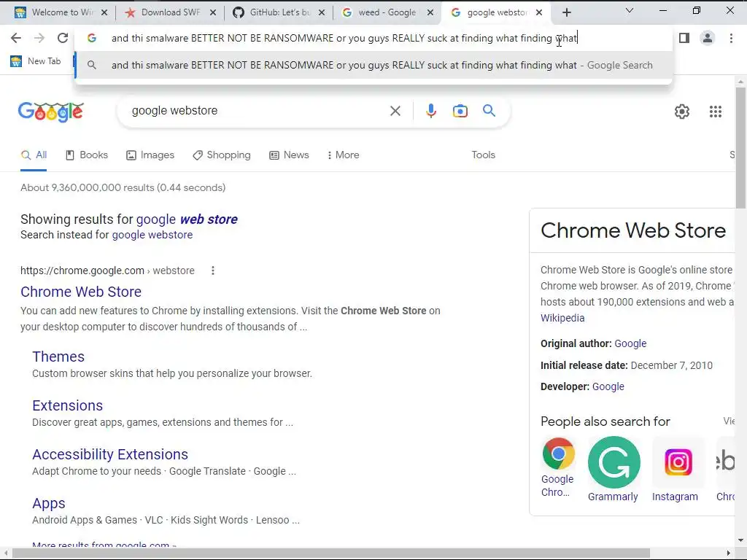Select the omnibox Google Search suggestion

[x=373, y=65]
